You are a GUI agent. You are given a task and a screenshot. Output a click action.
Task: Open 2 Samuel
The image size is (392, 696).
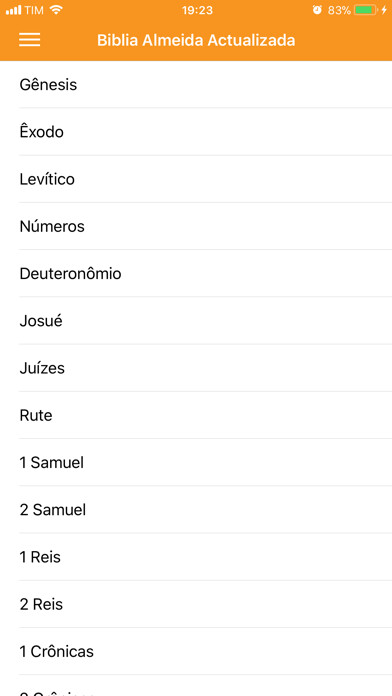click(196, 510)
